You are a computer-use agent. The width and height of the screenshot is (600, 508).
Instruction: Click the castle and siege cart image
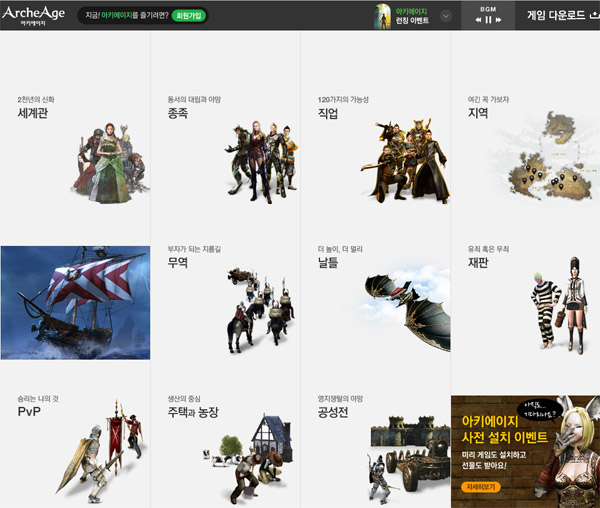(x=409, y=459)
